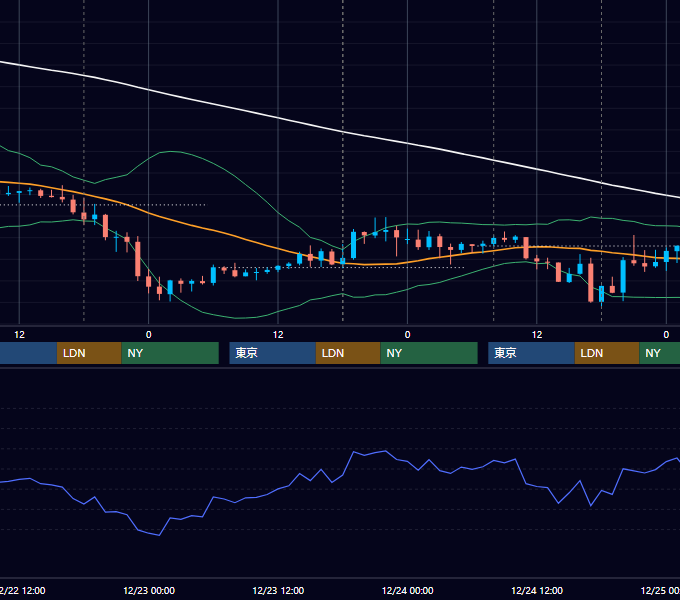The height and width of the screenshot is (600, 680).
Task: Click the NY session block before 12/25
Action: 660,353
